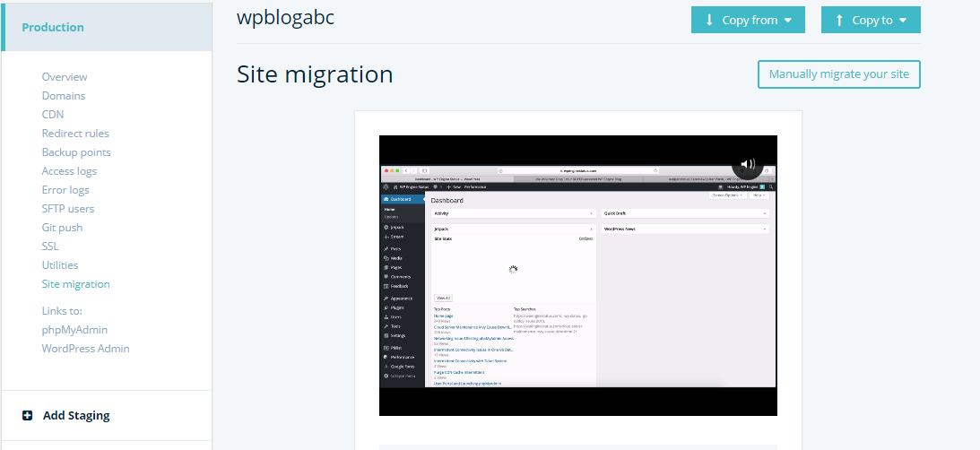Click the Site migration heading
Viewport: 980px width, 450px height.
click(315, 74)
